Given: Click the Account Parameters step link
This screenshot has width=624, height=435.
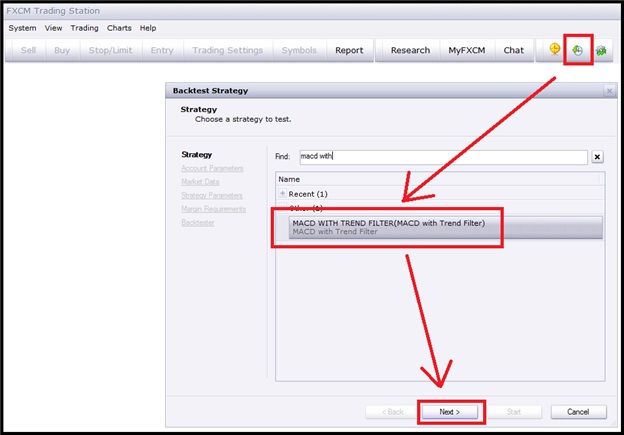Looking at the screenshot, I should point(212,168).
